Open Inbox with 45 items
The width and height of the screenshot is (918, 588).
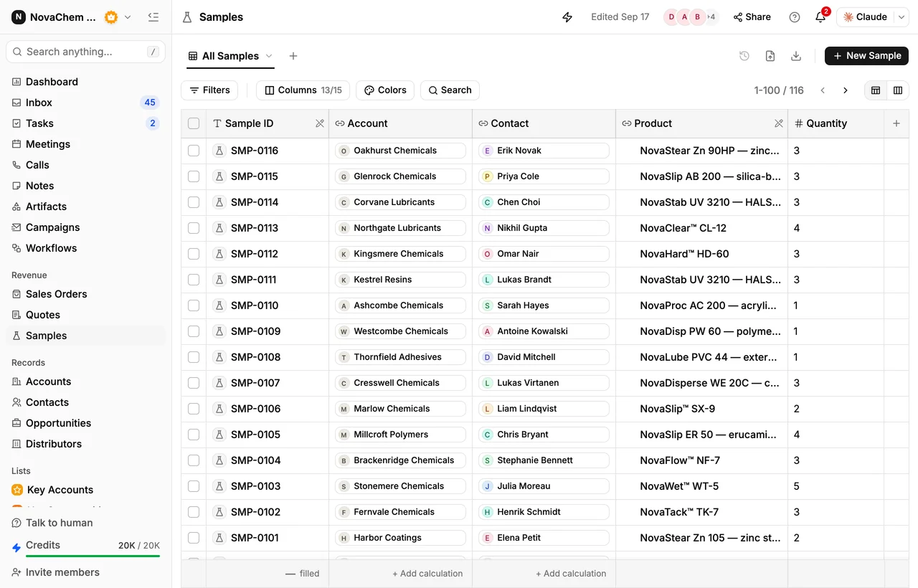tap(86, 103)
